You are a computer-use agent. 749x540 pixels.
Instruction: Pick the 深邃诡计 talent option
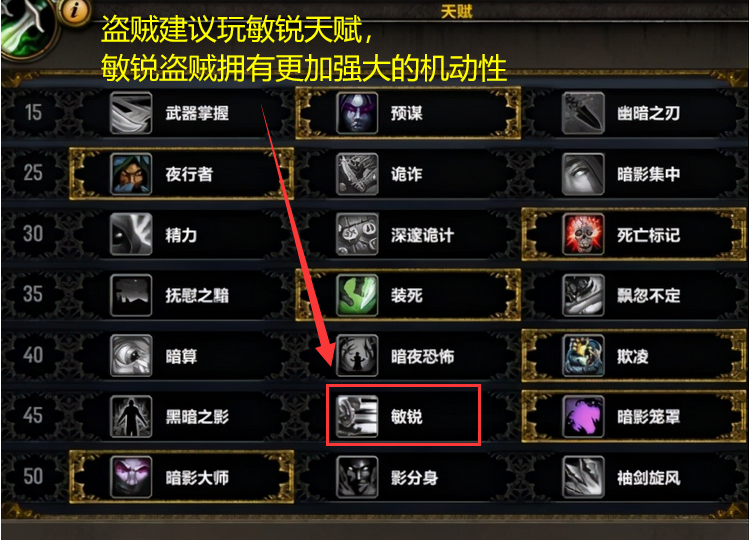[408, 234]
